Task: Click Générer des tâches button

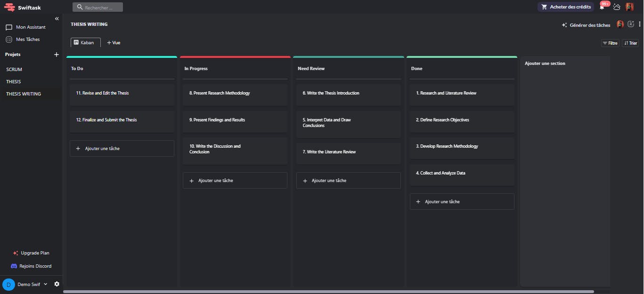Action: (x=586, y=25)
